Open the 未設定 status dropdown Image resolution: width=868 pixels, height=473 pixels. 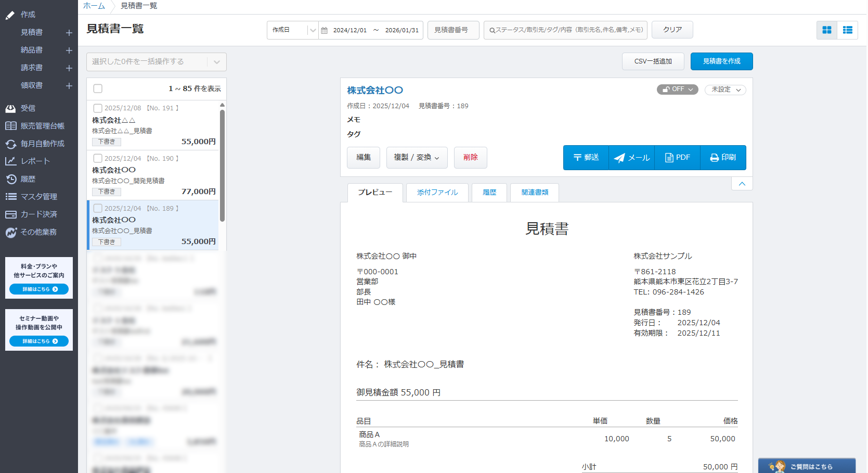pos(725,90)
